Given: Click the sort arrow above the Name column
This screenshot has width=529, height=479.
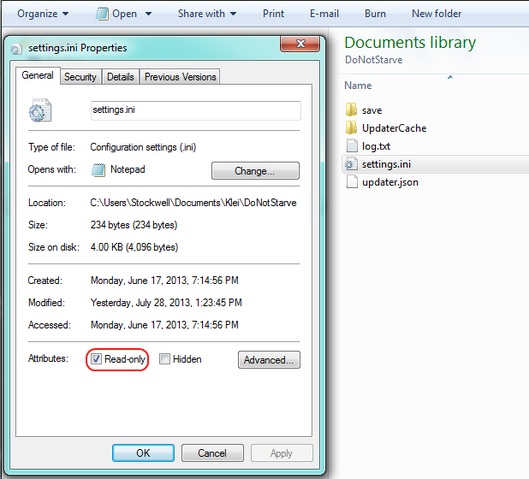Looking at the screenshot, I should click(450, 77).
